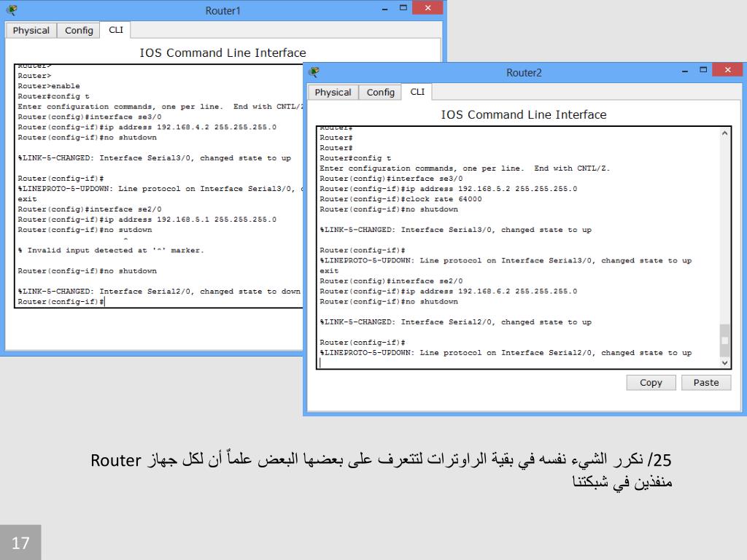747x560 pixels.
Task: Click the Router1 CLI prompt line Router(config-if)#
Action: tap(61, 302)
